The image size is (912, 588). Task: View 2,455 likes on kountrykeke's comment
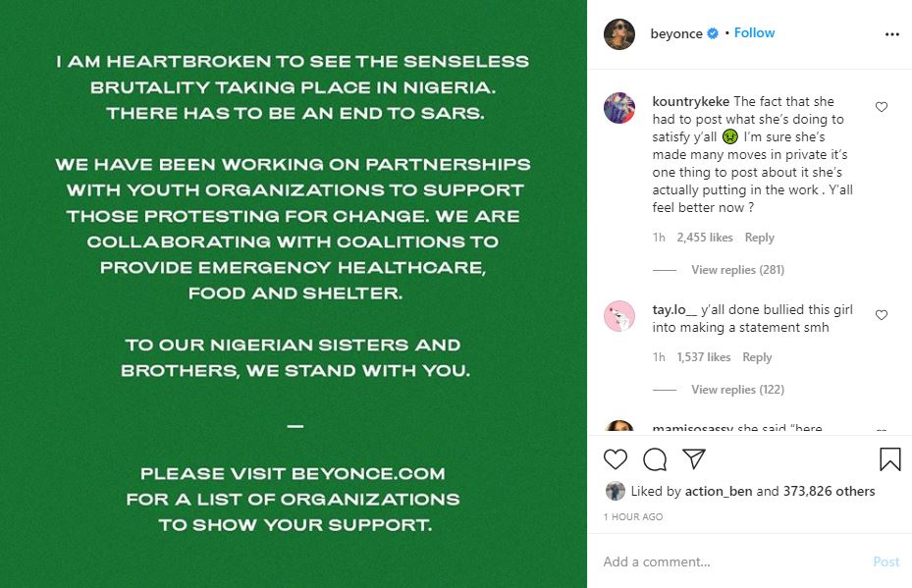(705, 238)
